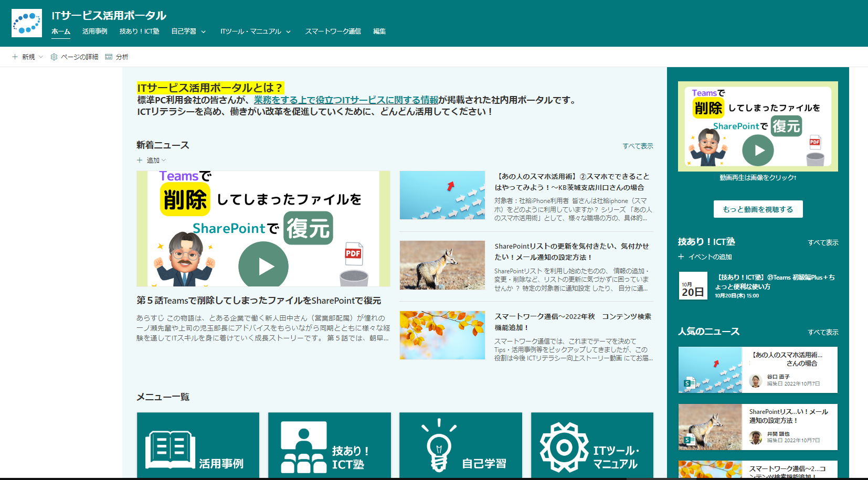Switch to the ホーム tab
This screenshot has width=868, height=480.
coord(60,31)
